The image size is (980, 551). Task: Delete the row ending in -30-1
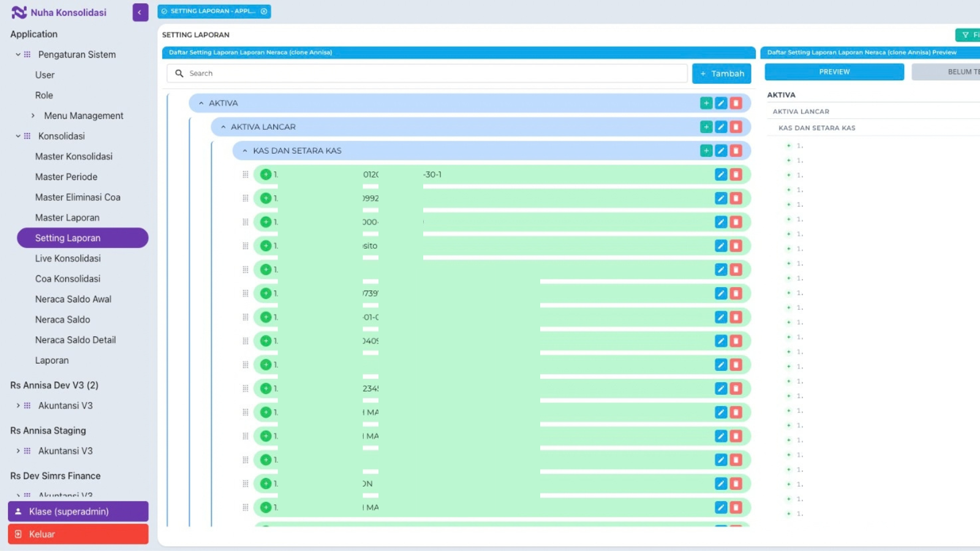(736, 174)
